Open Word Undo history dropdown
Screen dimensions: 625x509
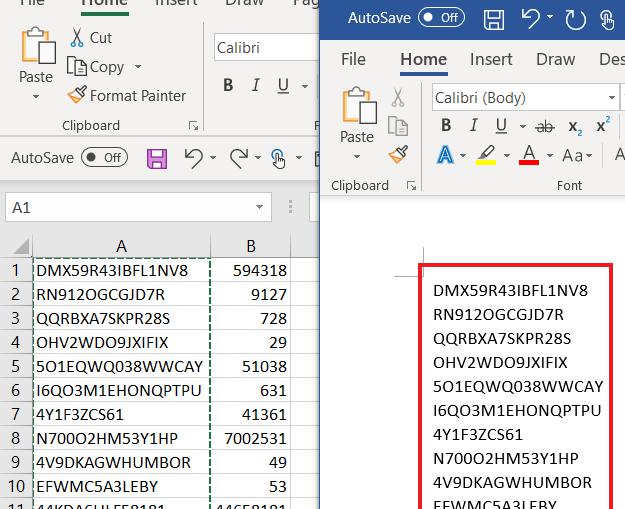click(550, 17)
